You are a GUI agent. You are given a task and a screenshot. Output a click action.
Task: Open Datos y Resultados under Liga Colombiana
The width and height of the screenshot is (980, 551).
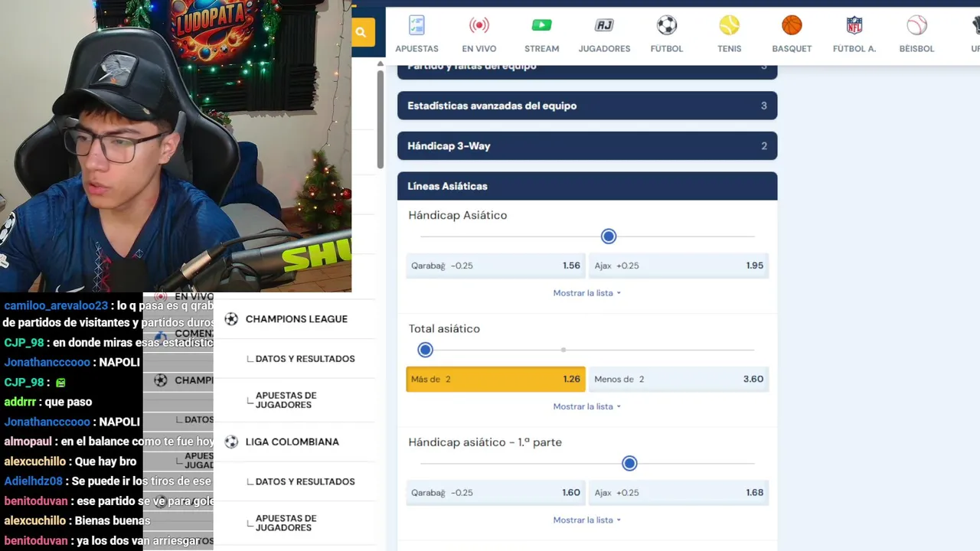[305, 481]
